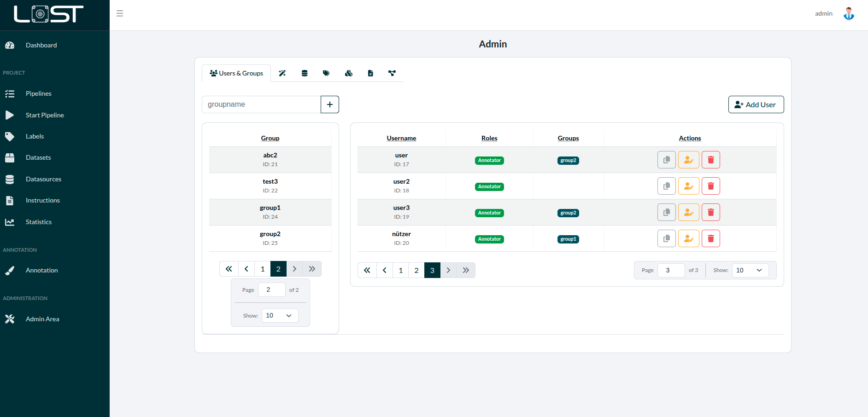Expand the groups table Show dropdown
Screen dimensions: 868x417
280,315
